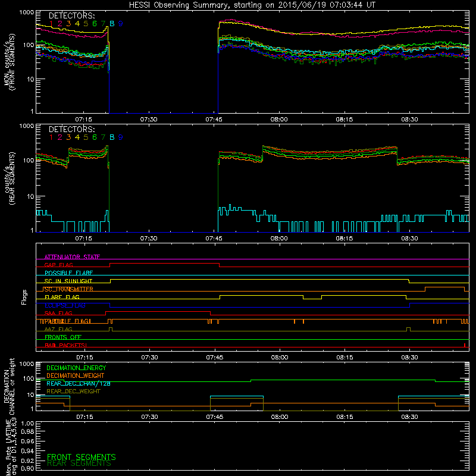
Task: Click the 10 y-axis value of rear segments plot
Action: pos(30,196)
